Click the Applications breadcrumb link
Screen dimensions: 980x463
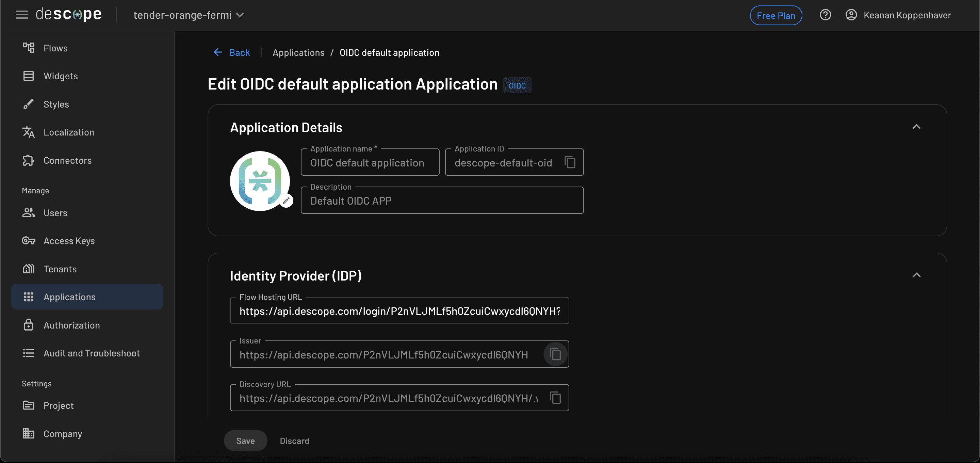click(298, 52)
